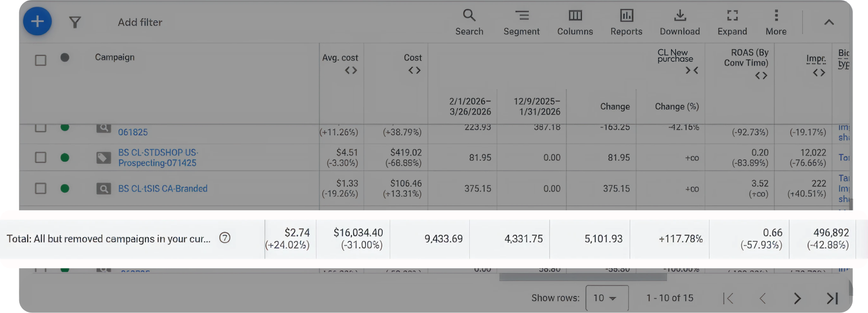Click the 12,022 impressions cell

[x=813, y=152]
